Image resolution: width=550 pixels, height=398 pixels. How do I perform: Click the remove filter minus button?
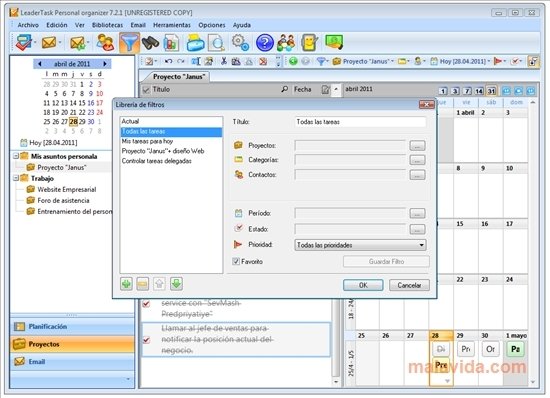point(143,284)
